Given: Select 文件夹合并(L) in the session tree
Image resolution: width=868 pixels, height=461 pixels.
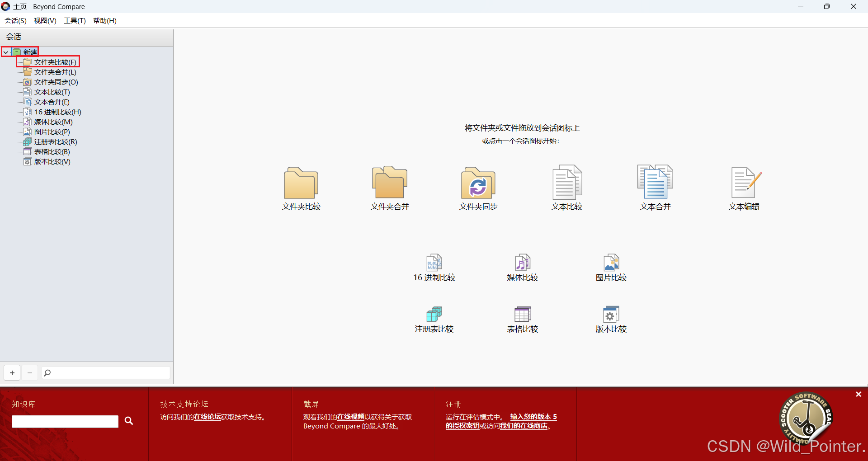Looking at the screenshot, I should point(55,72).
